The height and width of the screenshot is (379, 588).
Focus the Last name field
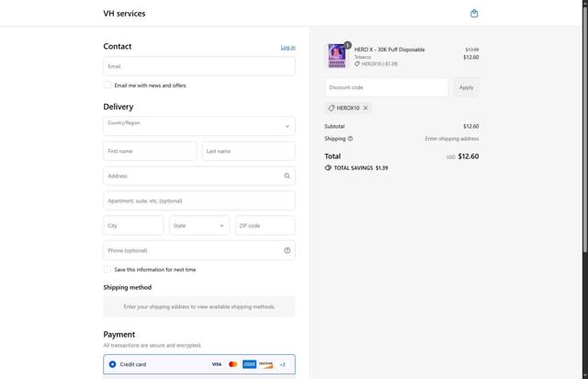click(x=249, y=151)
